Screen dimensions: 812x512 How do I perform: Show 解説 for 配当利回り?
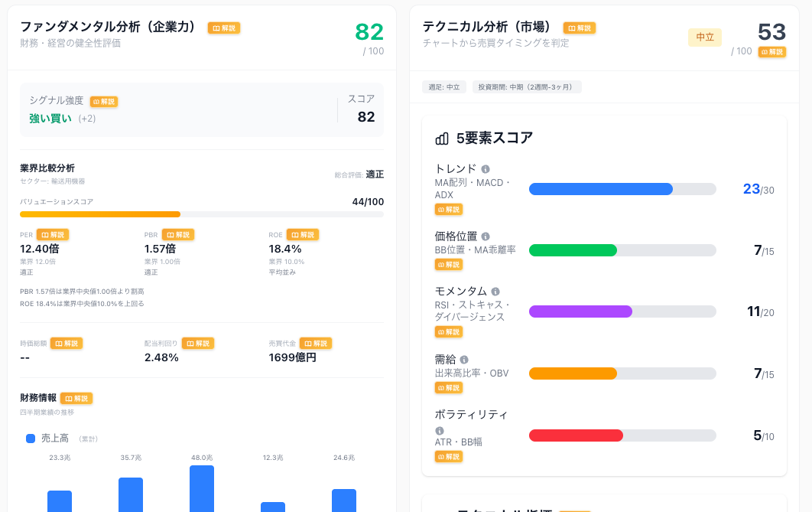pyautogui.click(x=198, y=344)
